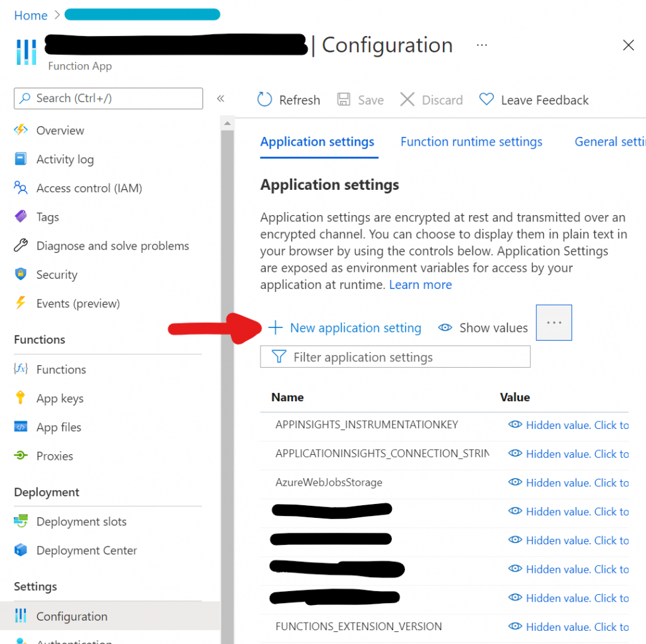Click the Save toolbar button

[x=360, y=100]
